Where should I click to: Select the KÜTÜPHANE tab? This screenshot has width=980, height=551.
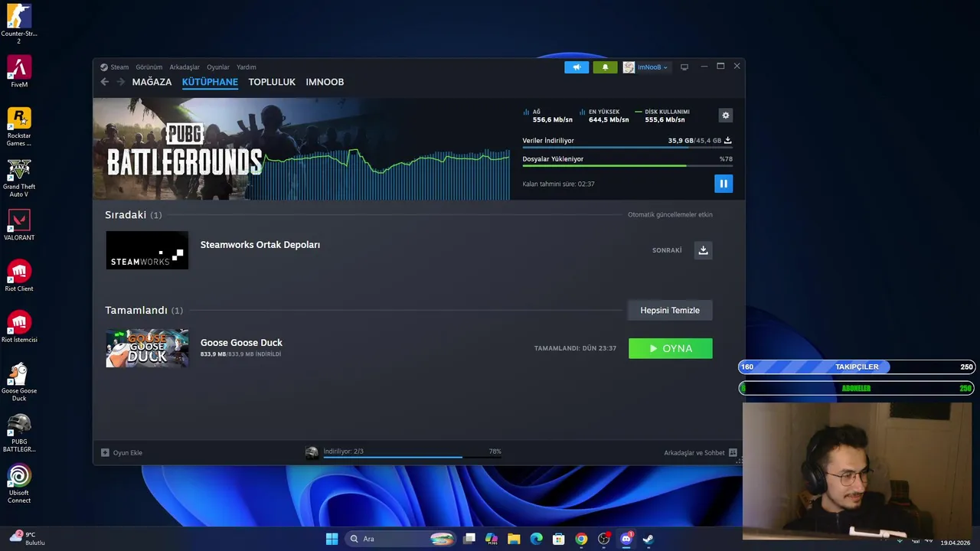click(210, 82)
